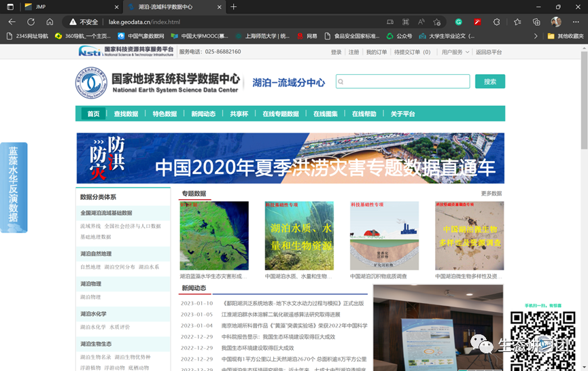Open browser collections
588x371 pixels.
pos(536,22)
